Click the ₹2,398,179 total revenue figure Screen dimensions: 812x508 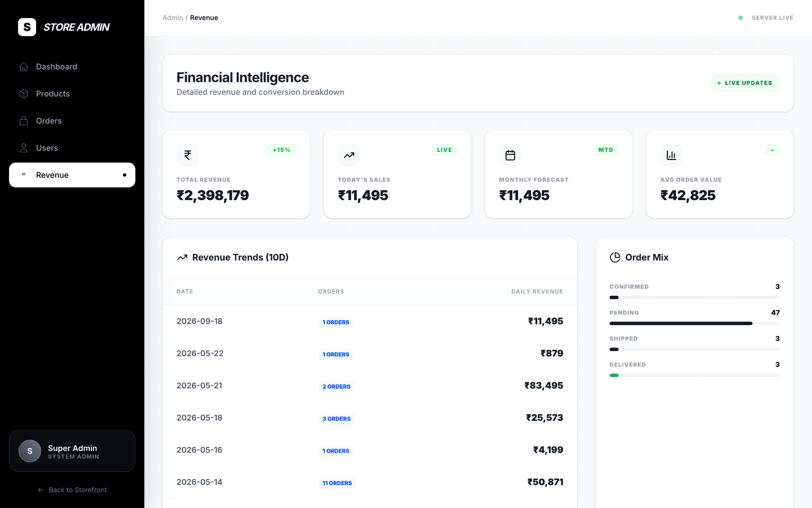[x=213, y=196]
